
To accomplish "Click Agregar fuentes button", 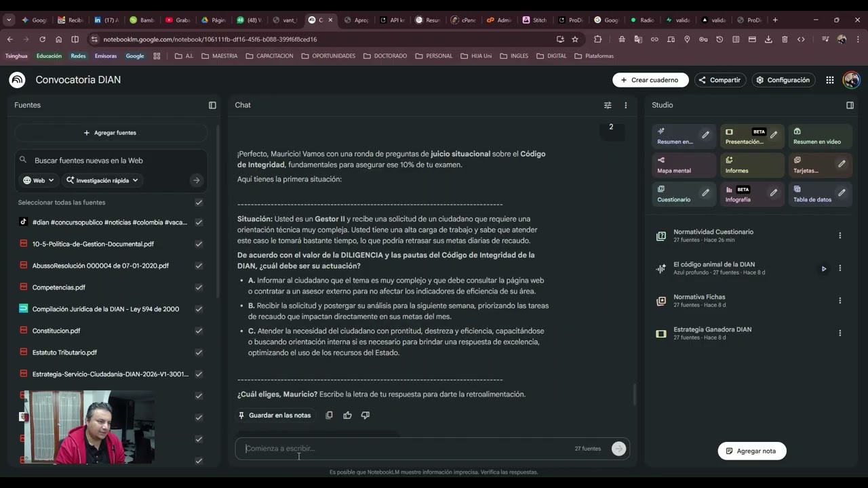I will 111,133.
